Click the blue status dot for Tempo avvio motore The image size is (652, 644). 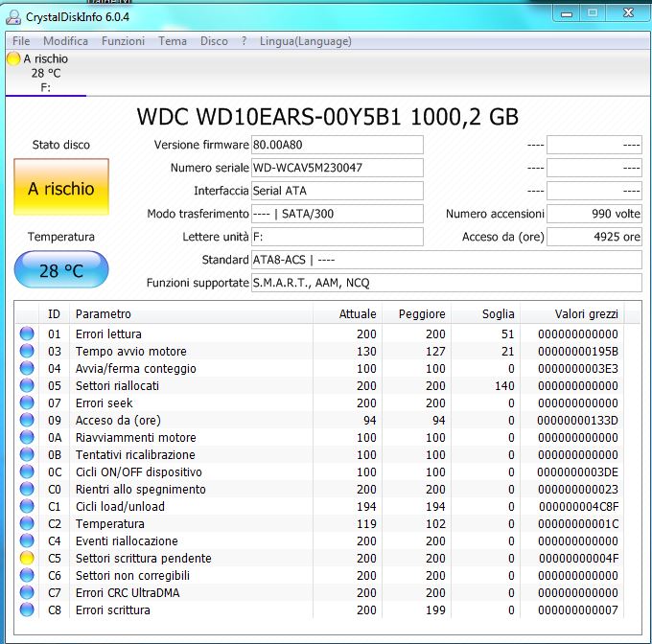coord(27,351)
